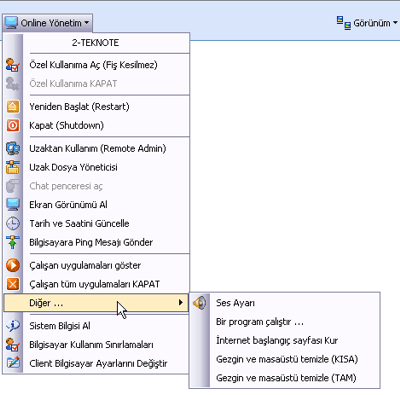Select Ekran Görünümü Al
The width and height of the screenshot is (400, 395).
96,204
